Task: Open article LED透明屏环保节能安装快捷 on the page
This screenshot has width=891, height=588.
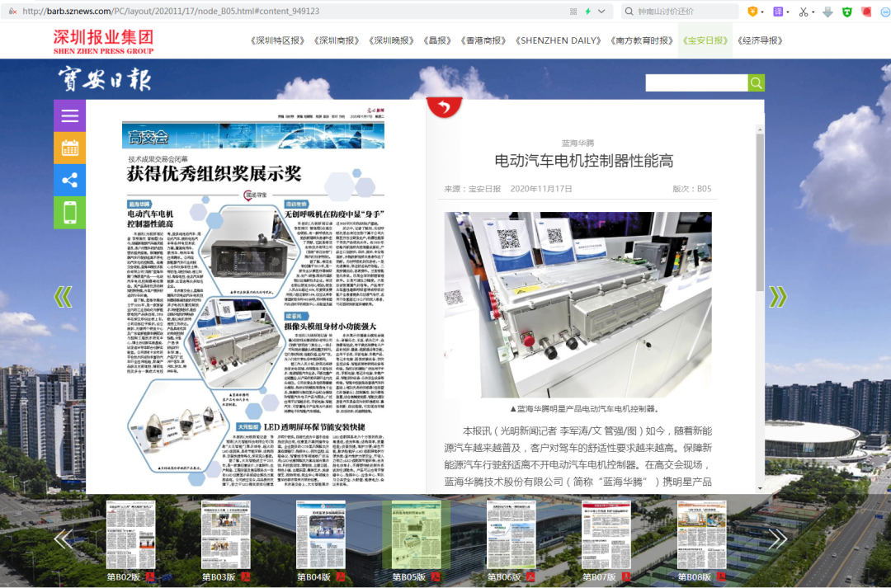Action: (314, 427)
